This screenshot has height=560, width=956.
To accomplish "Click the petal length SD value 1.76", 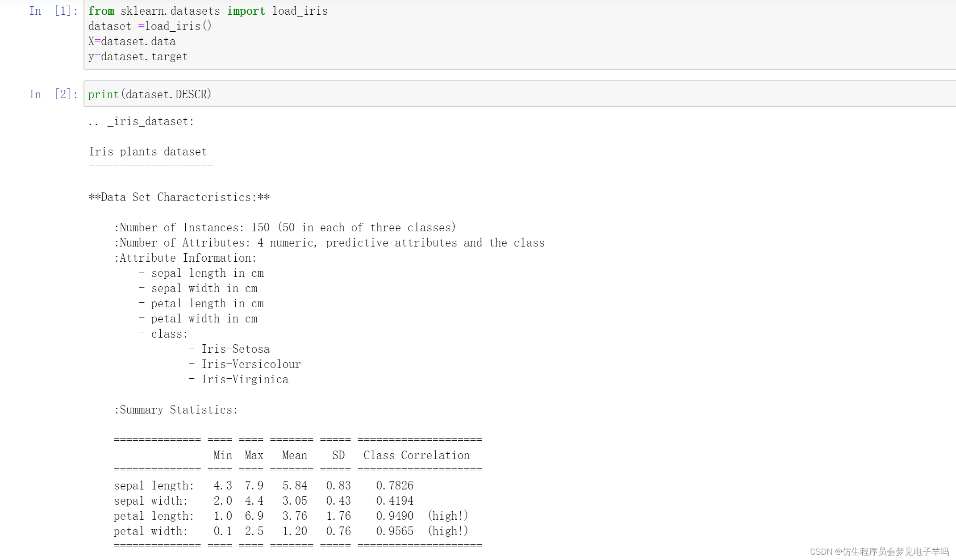I will click(x=338, y=516).
